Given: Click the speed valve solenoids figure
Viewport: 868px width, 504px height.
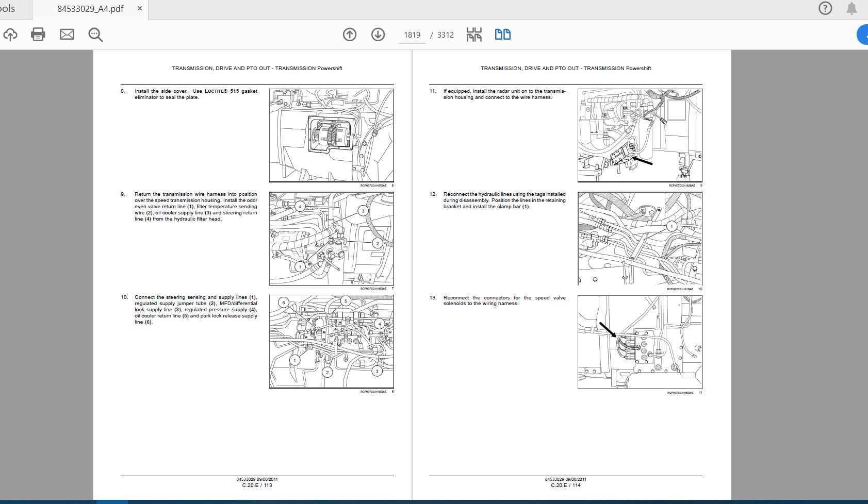Looking at the screenshot, I should click(640, 342).
